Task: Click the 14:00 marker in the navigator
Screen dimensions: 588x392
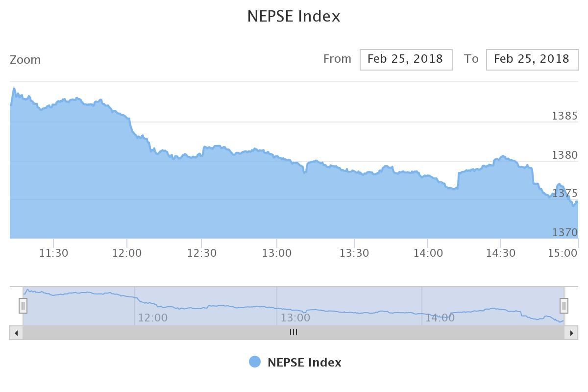Action: point(440,318)
